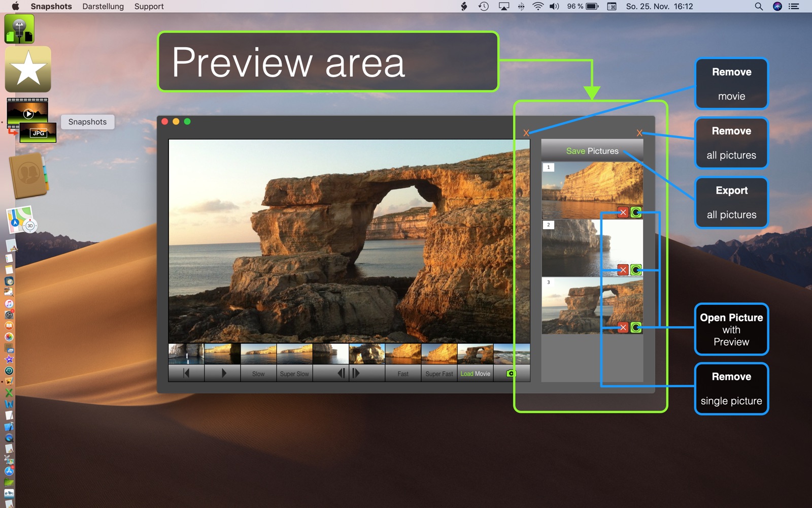Set playback speed to Fast

tap(403, 373)
